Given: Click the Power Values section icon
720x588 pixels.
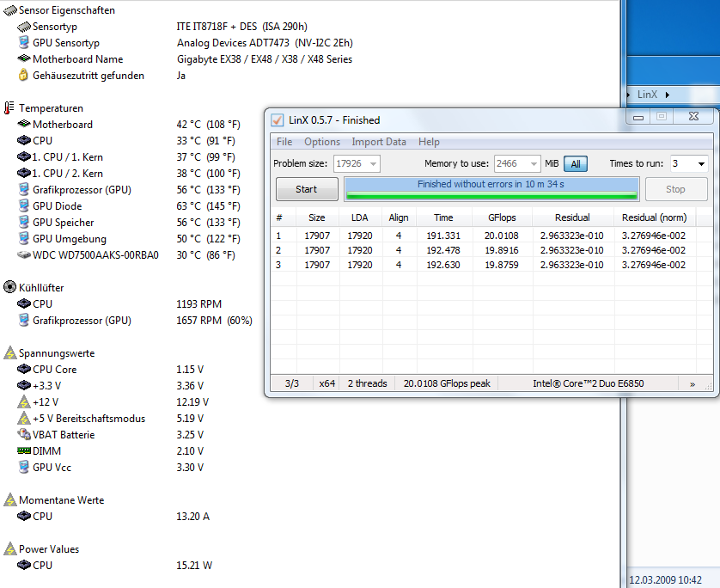Looking at the screenshot, I should pyautogui.click(x=10, y=548).
